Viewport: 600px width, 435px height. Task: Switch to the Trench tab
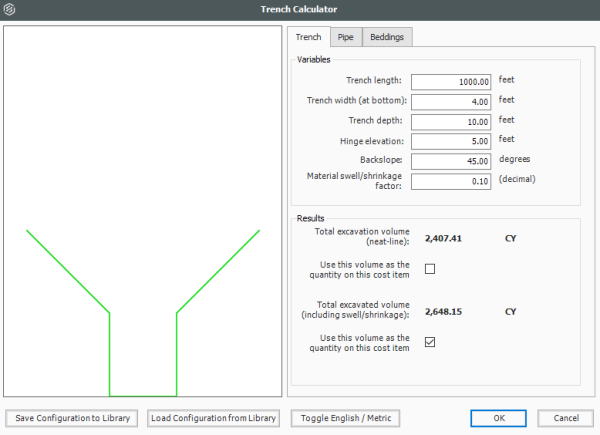click(308, 37)
